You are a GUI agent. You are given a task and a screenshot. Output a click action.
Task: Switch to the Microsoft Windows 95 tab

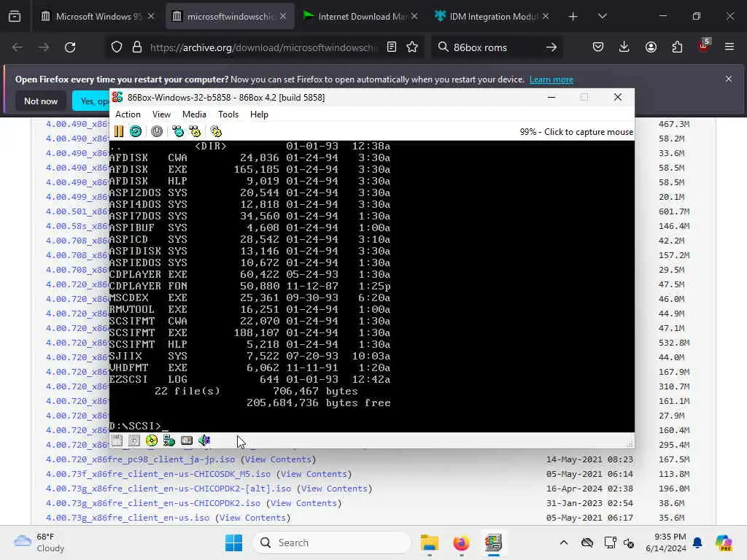tap(98, 17)
